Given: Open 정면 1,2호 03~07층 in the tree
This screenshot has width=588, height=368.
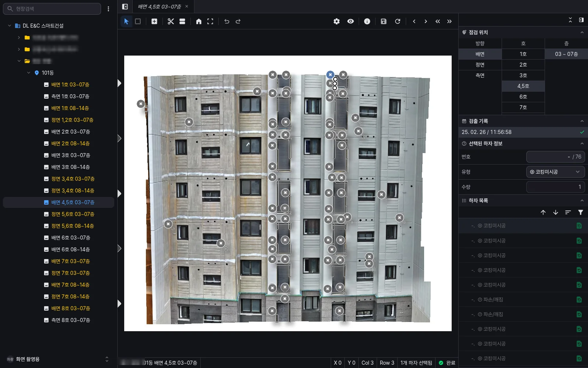Looking at the screenshot, I should 72,120.
